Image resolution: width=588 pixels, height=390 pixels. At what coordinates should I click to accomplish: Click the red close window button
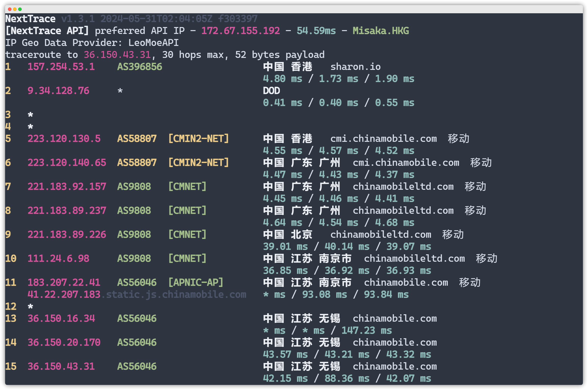10,9
